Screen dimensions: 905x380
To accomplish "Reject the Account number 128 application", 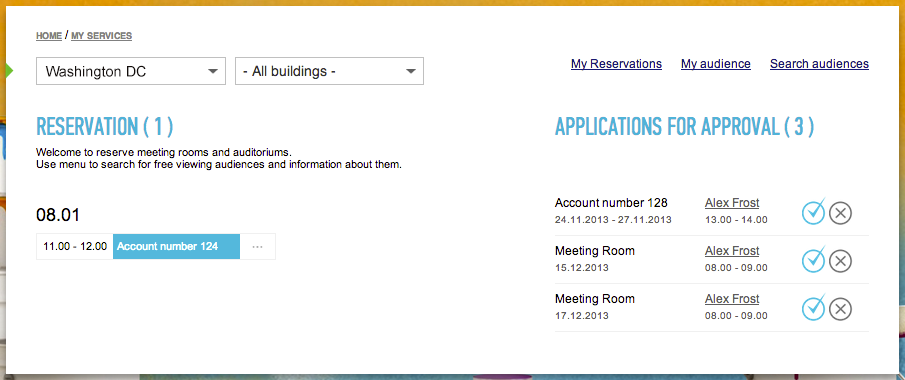I will tap(840, 214).
